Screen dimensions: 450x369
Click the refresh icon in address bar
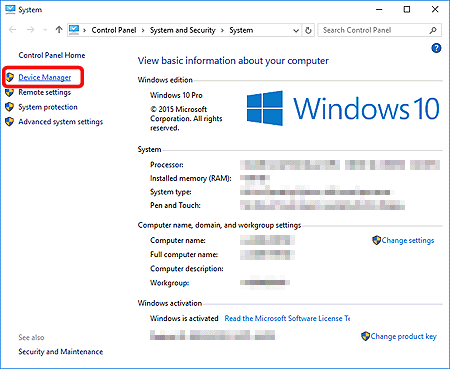tap(308, 30)
